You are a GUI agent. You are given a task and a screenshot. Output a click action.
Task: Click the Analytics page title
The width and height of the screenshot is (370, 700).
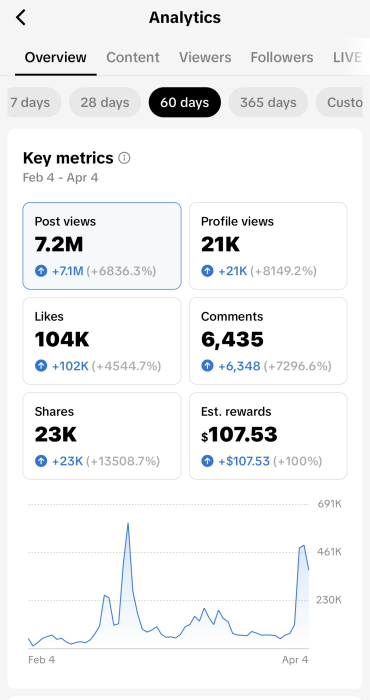click(185, 18)
